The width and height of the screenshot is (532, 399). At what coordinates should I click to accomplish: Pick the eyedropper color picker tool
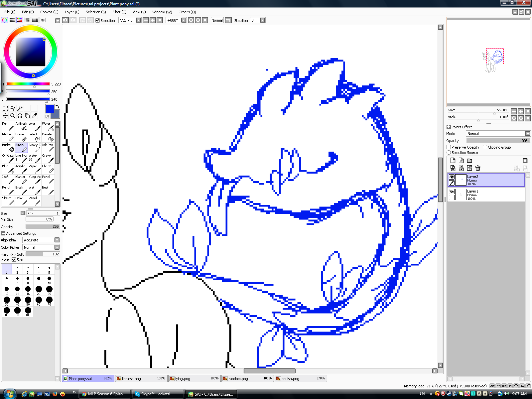tap(35, 116)
